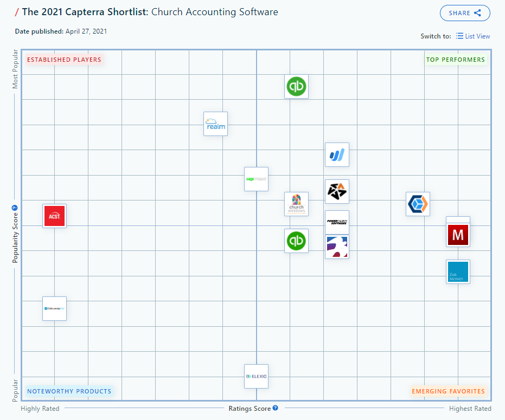The height and width of the screenshot is (420, 505).
Task: Click the Ratings Score axis title
Action: [x=250, y=409]
